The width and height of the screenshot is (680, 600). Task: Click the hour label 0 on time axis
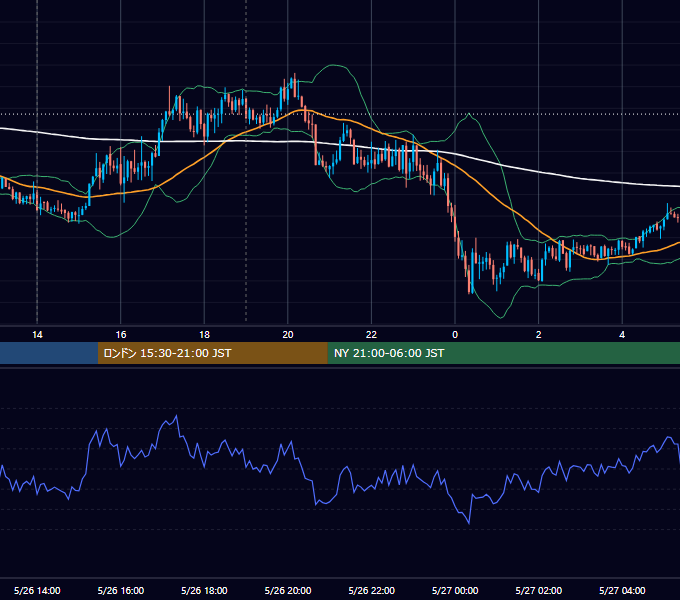pyautogui.click(x=455, y=335)
